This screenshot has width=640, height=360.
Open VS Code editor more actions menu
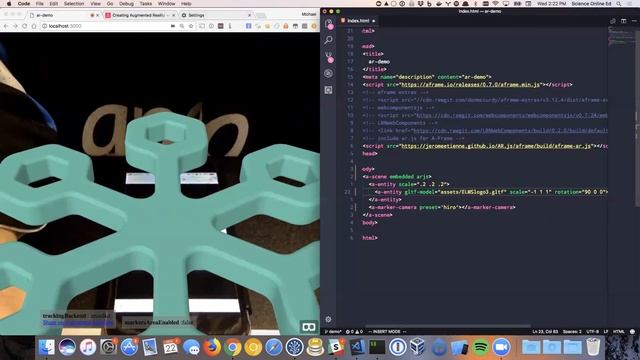point(634,20)
